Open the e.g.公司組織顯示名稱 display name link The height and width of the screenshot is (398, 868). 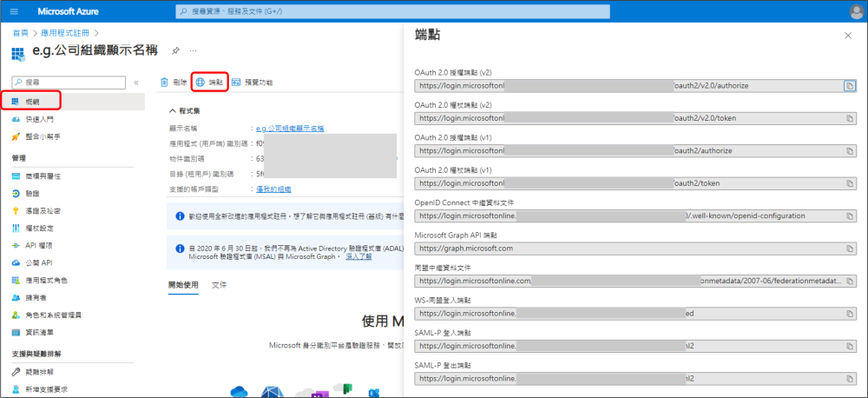[x=290, y=129]
